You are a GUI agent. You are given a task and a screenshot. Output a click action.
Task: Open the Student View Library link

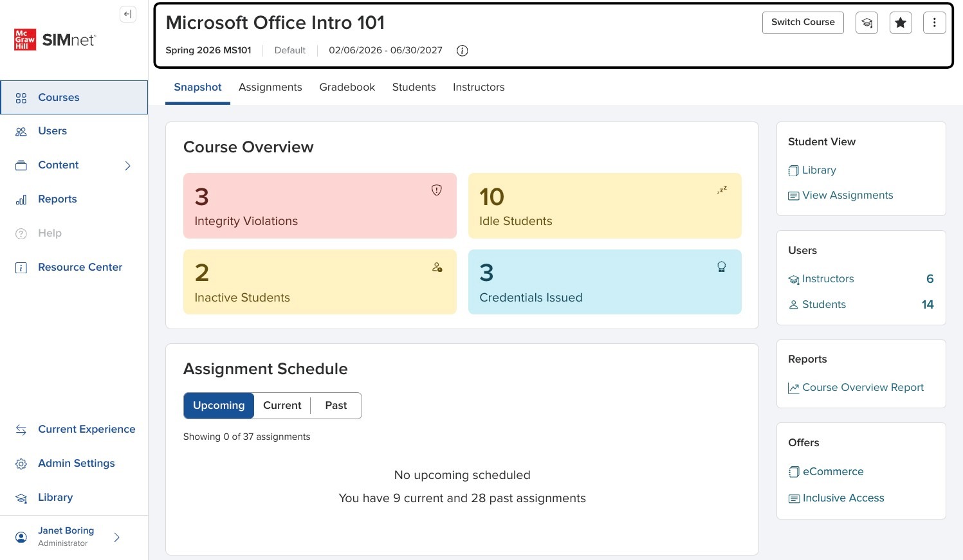coord(812,170)
